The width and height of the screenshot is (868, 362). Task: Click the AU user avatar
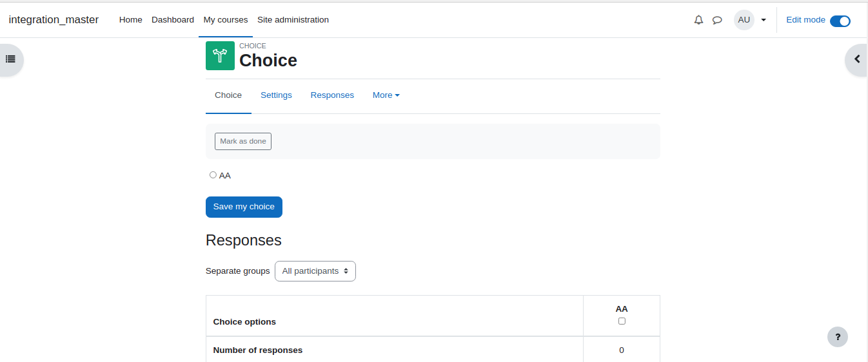tap(744, 20)
